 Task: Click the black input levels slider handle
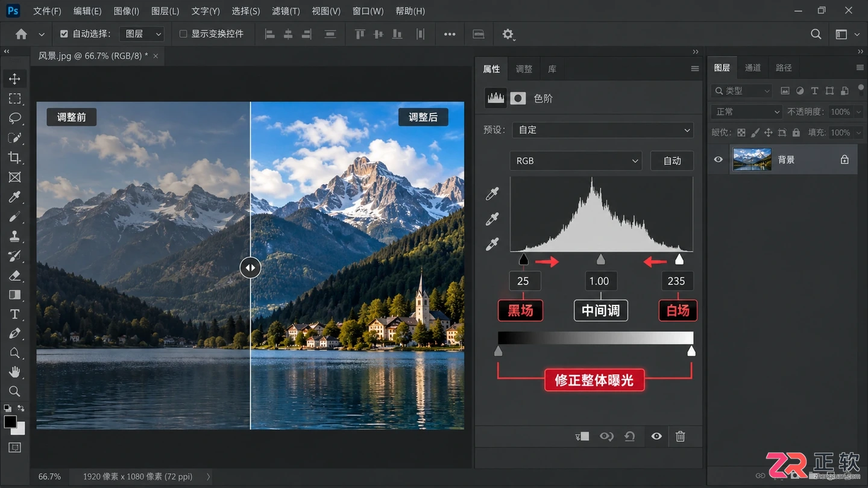[524, 259]
